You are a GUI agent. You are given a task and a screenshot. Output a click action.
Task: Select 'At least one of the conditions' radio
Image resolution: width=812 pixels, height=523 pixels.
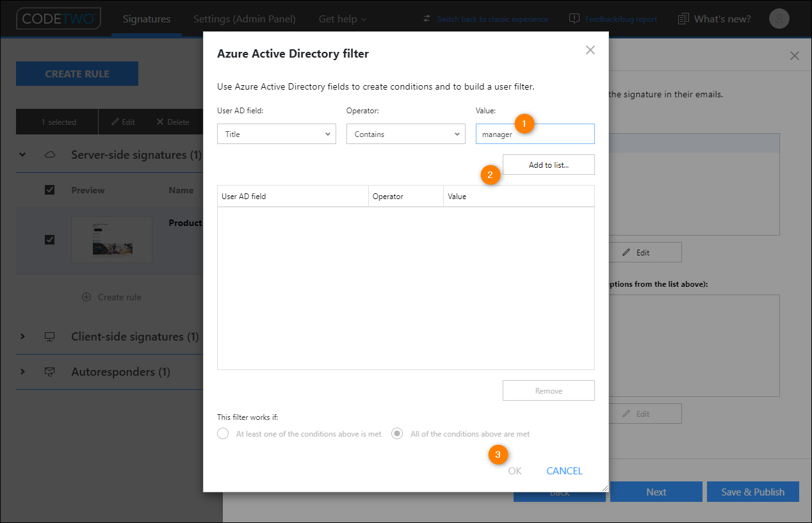point(223,433)
